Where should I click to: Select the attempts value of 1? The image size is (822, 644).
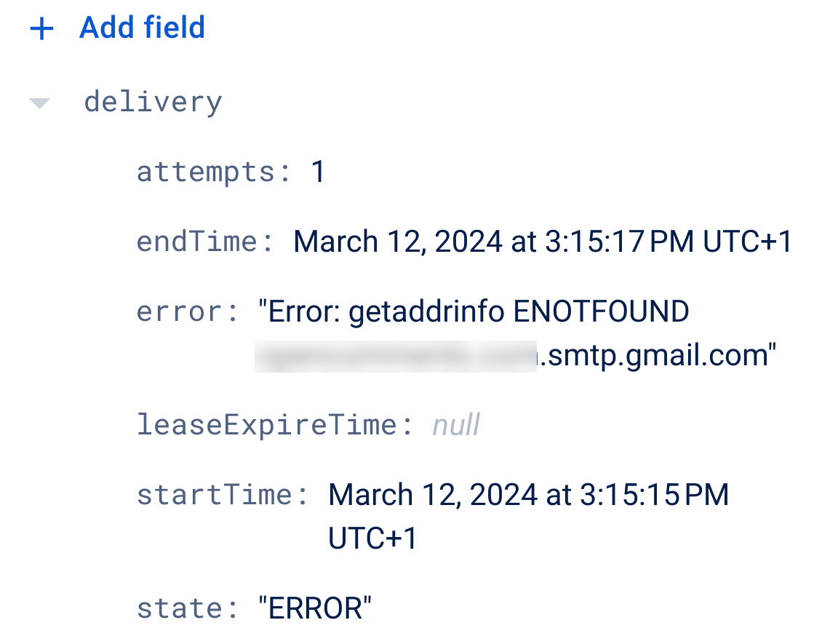[x=318, y=171]
